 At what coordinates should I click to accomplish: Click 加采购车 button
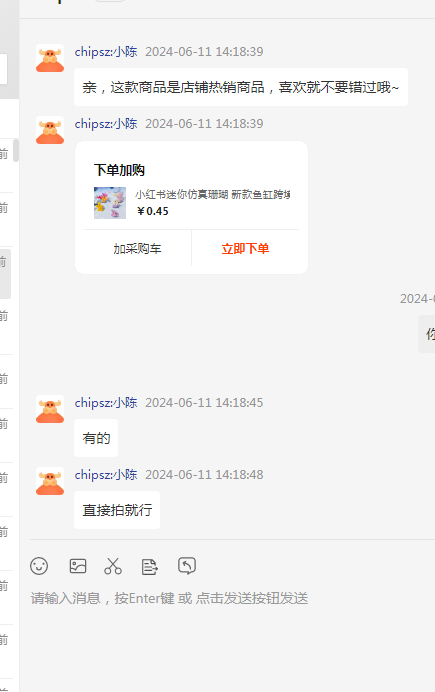137,248
